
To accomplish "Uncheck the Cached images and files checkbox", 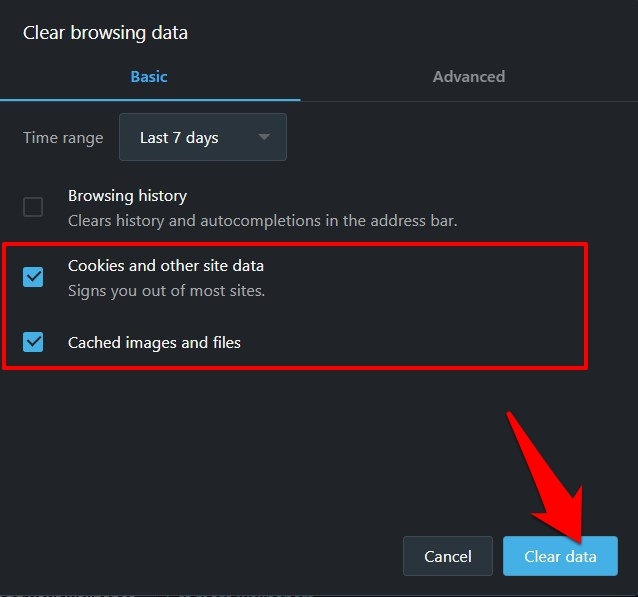I will [x=33, y=342].
